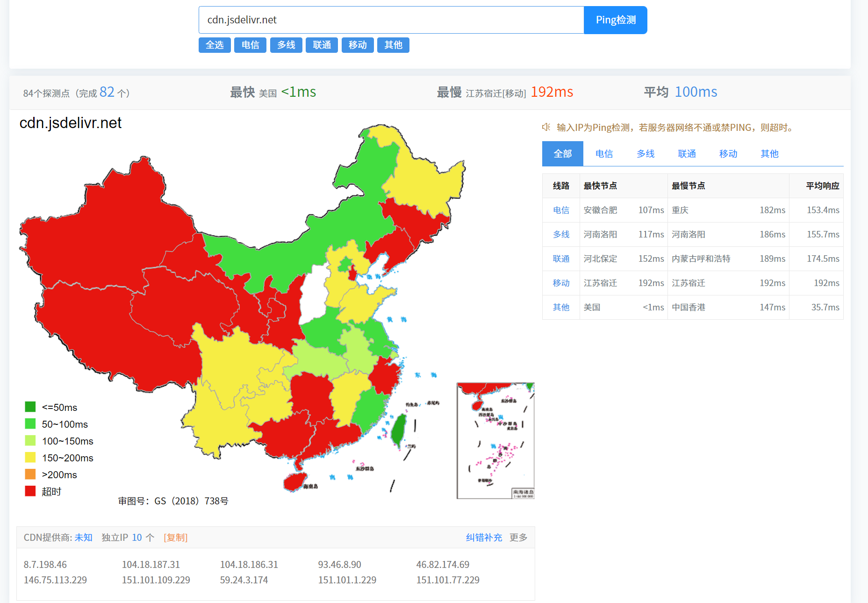Click the 联通 line link in table
The height and width of the screenshot is (603, 868).
(561, 259)
